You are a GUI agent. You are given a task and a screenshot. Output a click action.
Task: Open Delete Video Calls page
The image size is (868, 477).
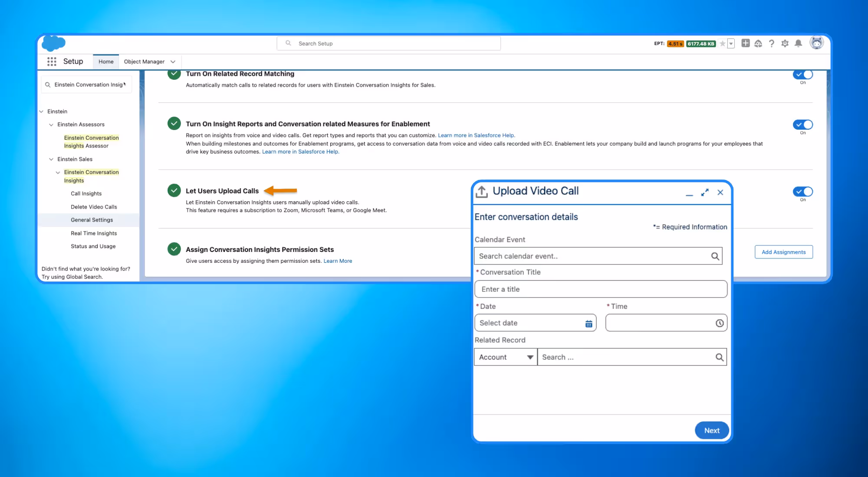coord(94,207)
